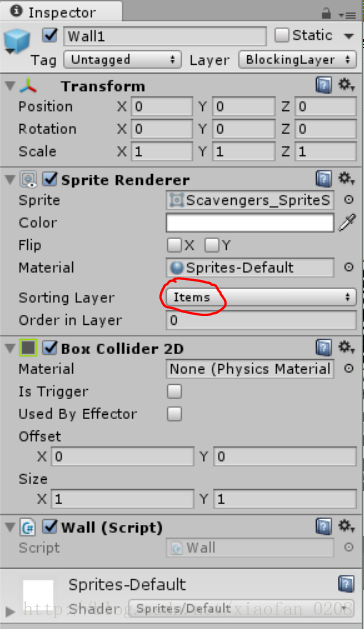The width and height of the screenshot is (364, 629).
Task: Open the Transform component help book icon
Action: coord(323,85)
